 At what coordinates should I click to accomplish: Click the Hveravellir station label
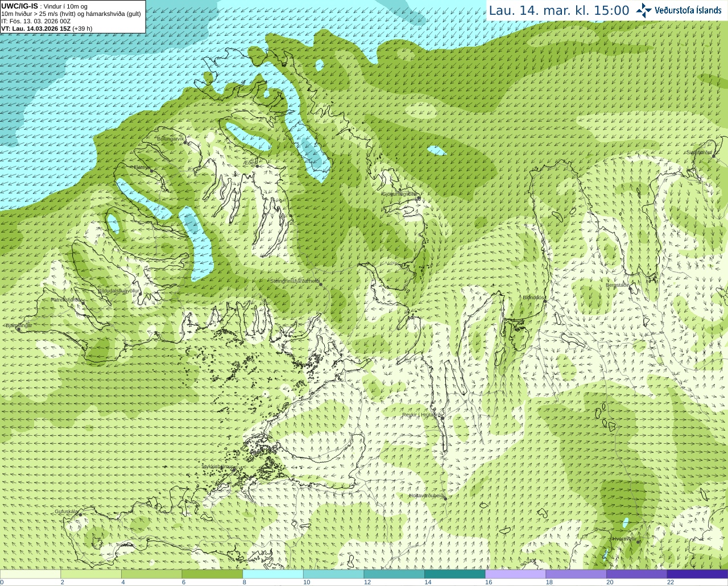pos(624,539)
